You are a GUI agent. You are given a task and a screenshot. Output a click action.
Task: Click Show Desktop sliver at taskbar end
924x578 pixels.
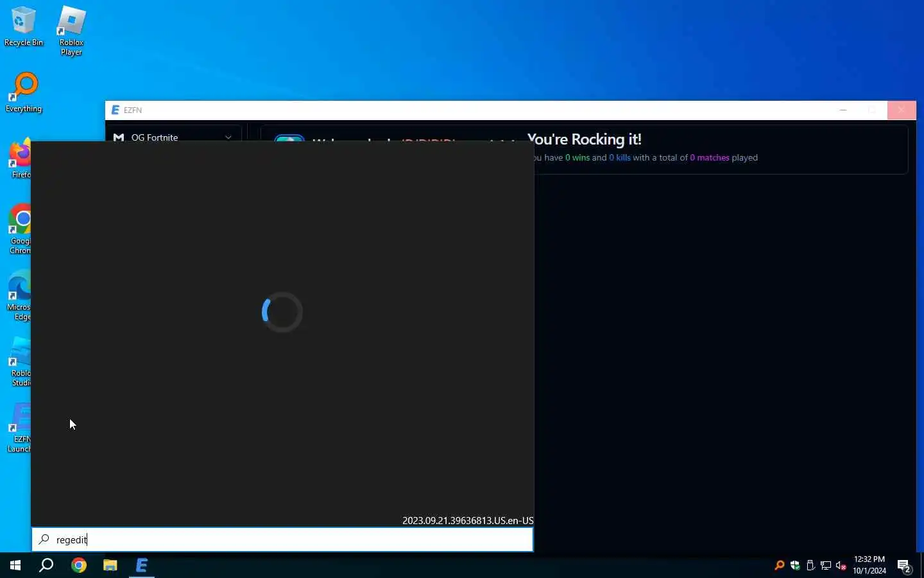click(x=922, y=566)
